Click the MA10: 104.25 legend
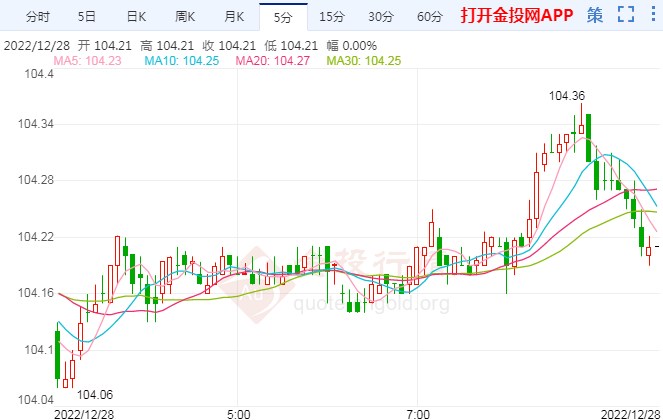Screen dimensions: 663x420 pyautogui.click(x=182, y=61)
